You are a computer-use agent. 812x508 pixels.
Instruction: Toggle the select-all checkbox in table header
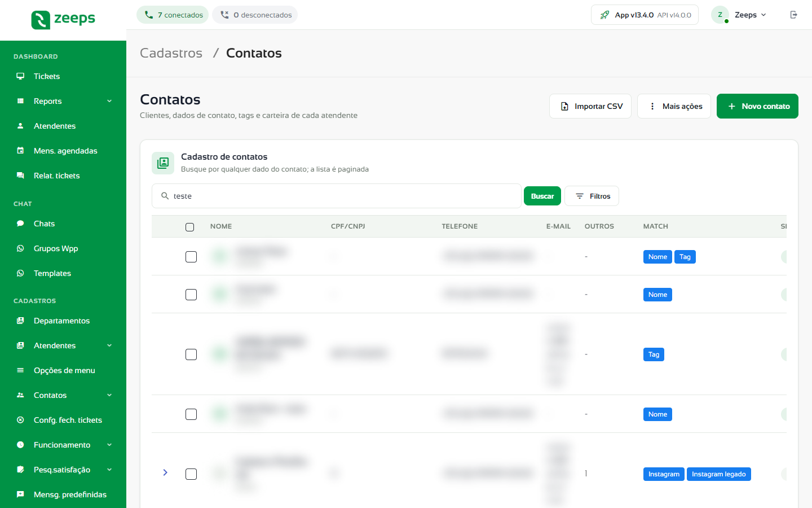pos(189,227)
